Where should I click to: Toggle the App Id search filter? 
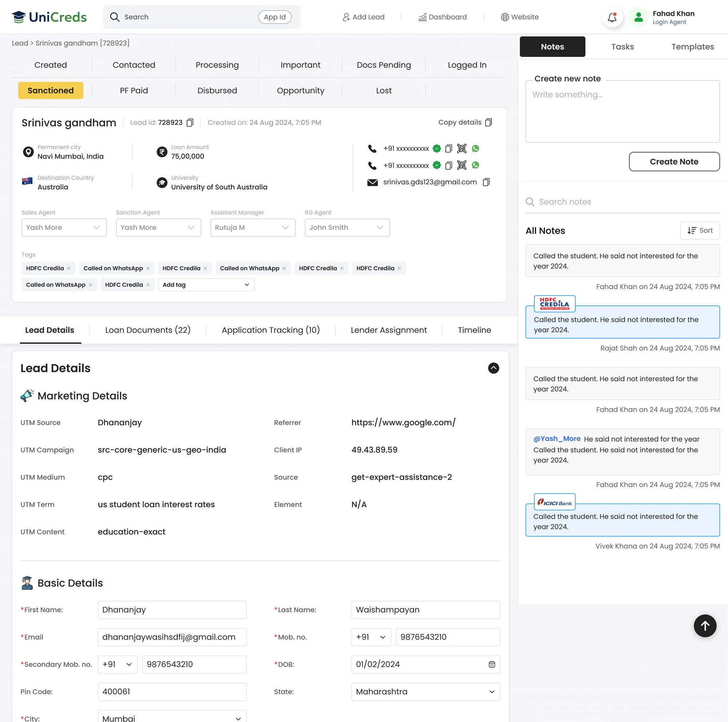275,17
